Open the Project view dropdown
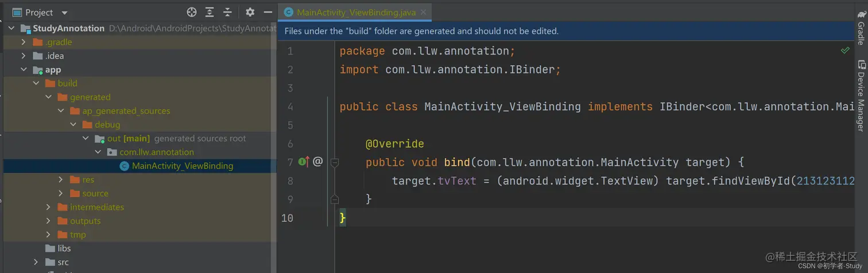Image resolution: width=868 pixels, height=273 pixels. [64, 13]
